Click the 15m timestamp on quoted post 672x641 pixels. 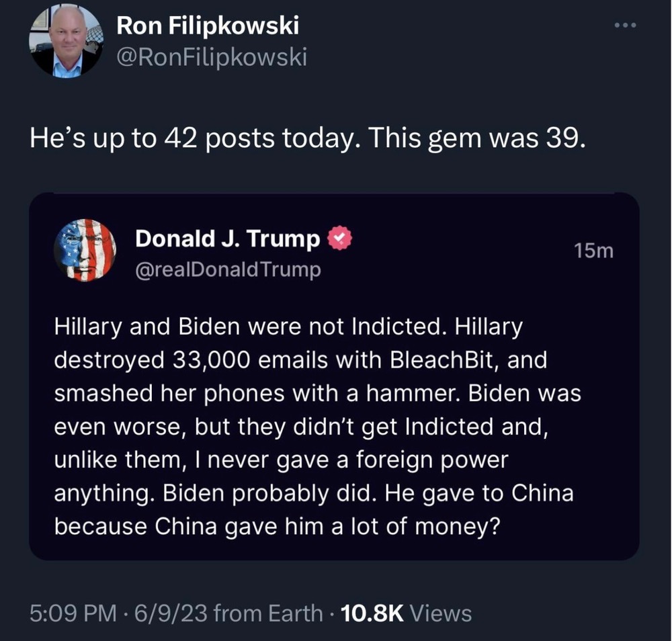pyautogui.click(x=594, y=251)
